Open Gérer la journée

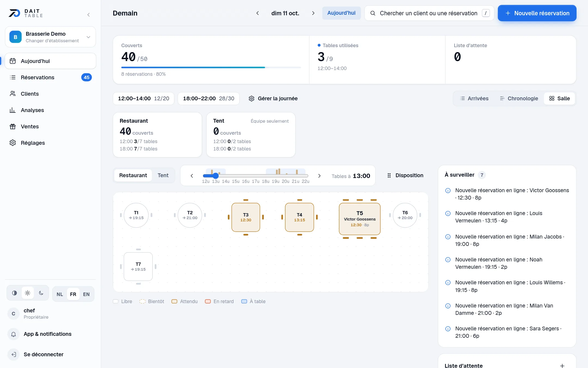tap(273, 98)
